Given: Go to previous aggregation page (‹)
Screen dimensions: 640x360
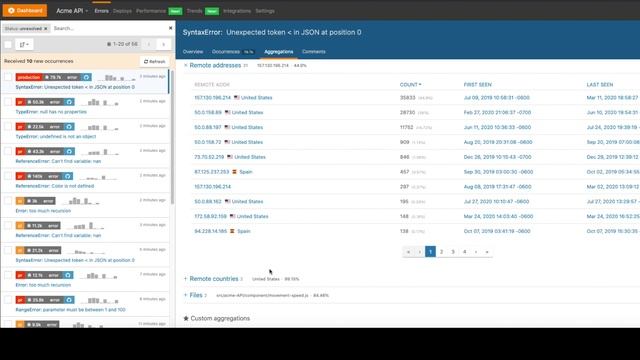Looking at the screenshot, I should 419,252.
